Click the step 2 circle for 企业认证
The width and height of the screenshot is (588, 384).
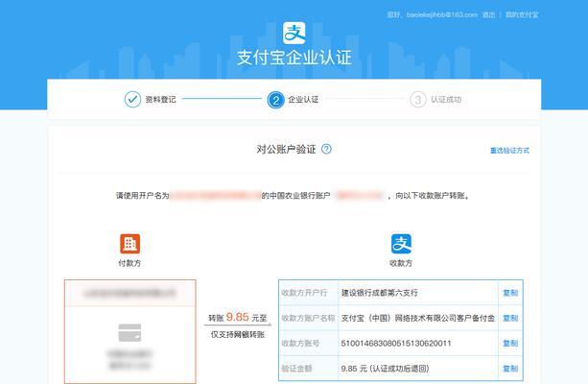coord(275,100)
